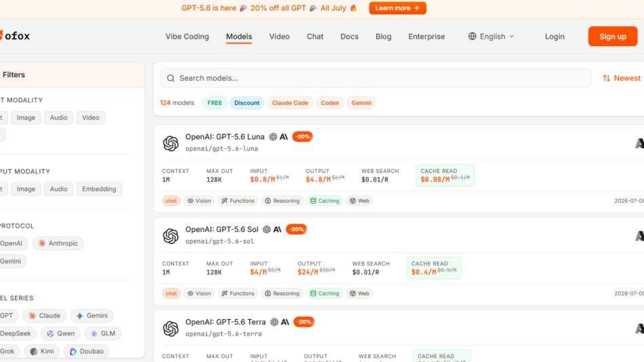The width and height of the screenshot is (644, 362).
Task: Open the OpenAI: GPT-5.6 Sol model title
Action: 222,229
